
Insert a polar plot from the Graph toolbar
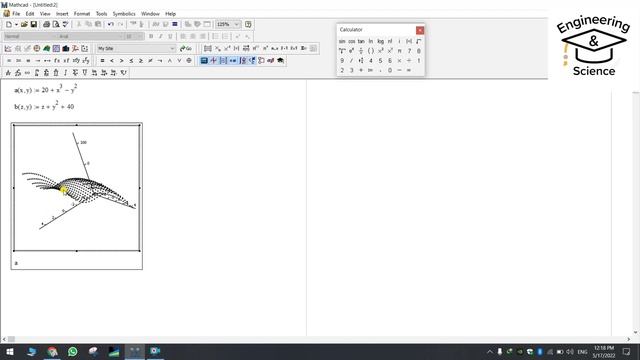click(37, 49)
